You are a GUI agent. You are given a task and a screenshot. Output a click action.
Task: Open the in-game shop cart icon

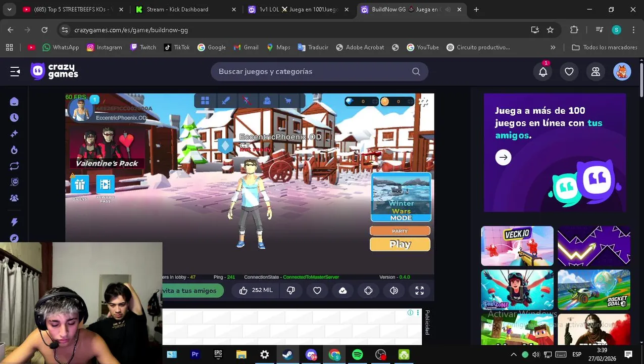(x=288, y=101)
